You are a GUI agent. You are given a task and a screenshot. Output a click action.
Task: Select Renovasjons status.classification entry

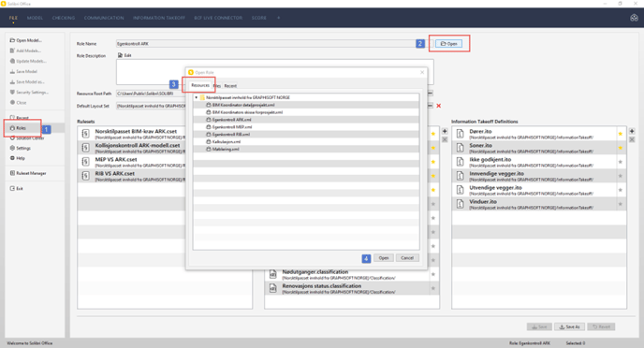click(347, 288)
